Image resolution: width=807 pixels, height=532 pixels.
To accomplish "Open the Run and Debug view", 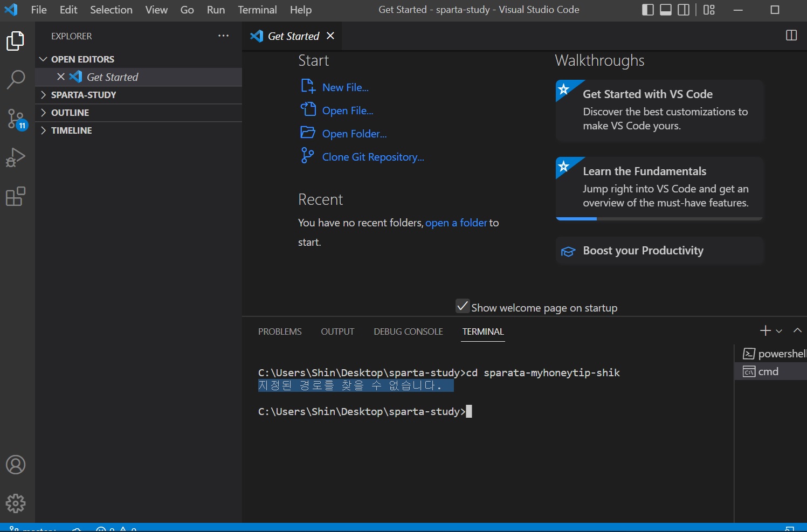I will (15, 157).
